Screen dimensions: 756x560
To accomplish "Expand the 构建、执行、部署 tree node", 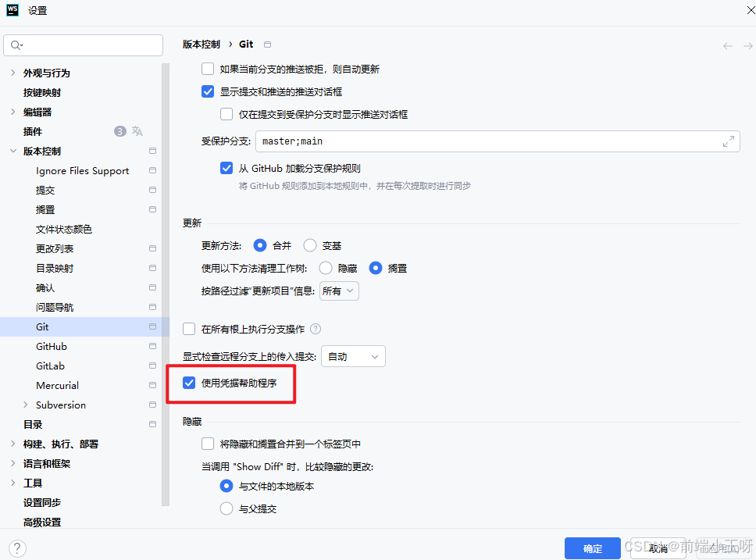I will tap(13, 444).
